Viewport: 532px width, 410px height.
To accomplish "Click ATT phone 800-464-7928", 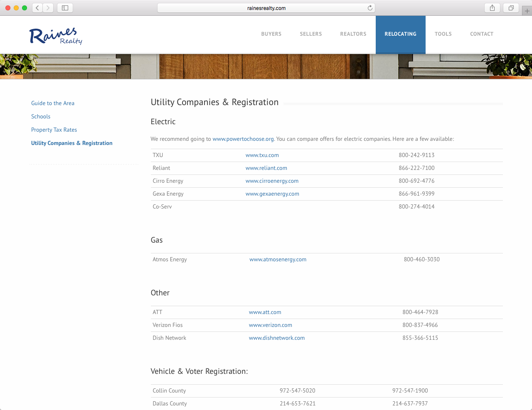I will click(x=420, y=312).
